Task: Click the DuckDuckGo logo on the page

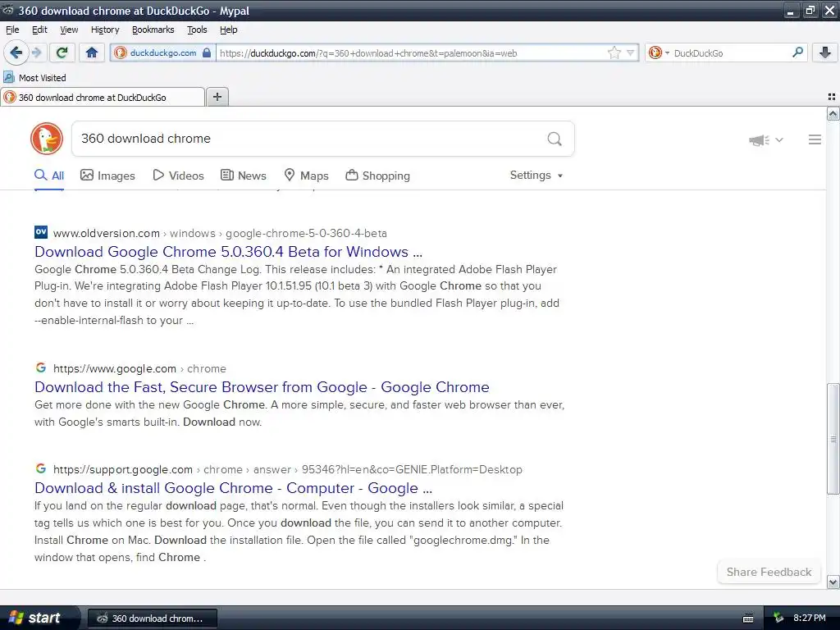Action: tap(47, 139)
